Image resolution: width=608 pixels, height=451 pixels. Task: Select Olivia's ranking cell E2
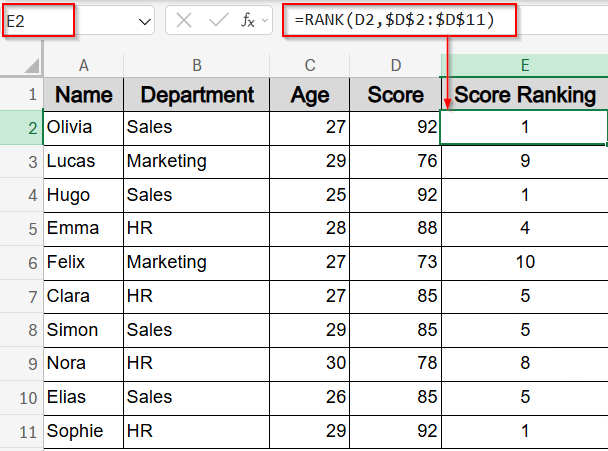tap(524, 128)
